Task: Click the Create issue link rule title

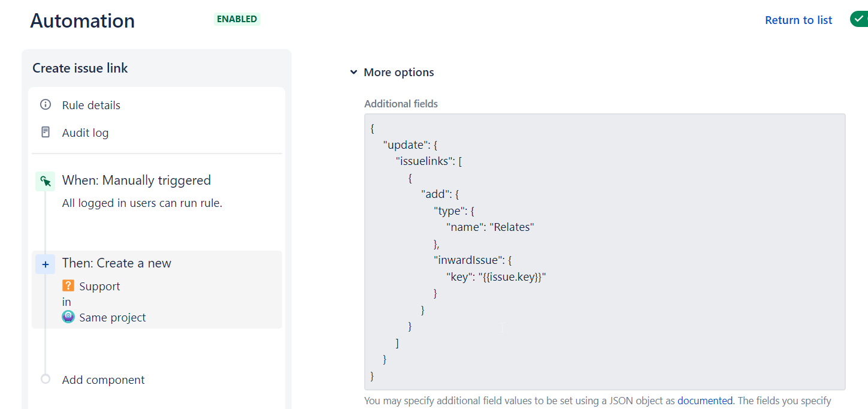Action: (80, 68)
